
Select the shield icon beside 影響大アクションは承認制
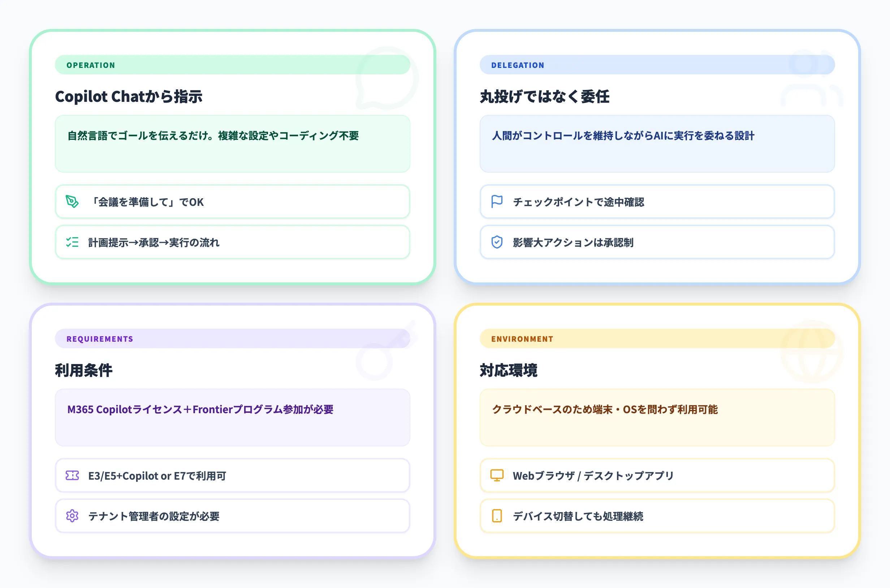(496, 242)
